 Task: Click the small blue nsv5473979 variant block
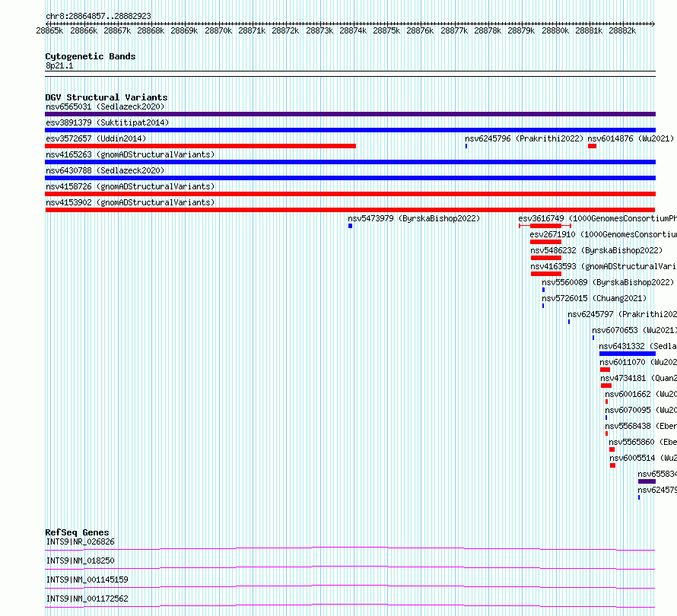click(350, 226)
